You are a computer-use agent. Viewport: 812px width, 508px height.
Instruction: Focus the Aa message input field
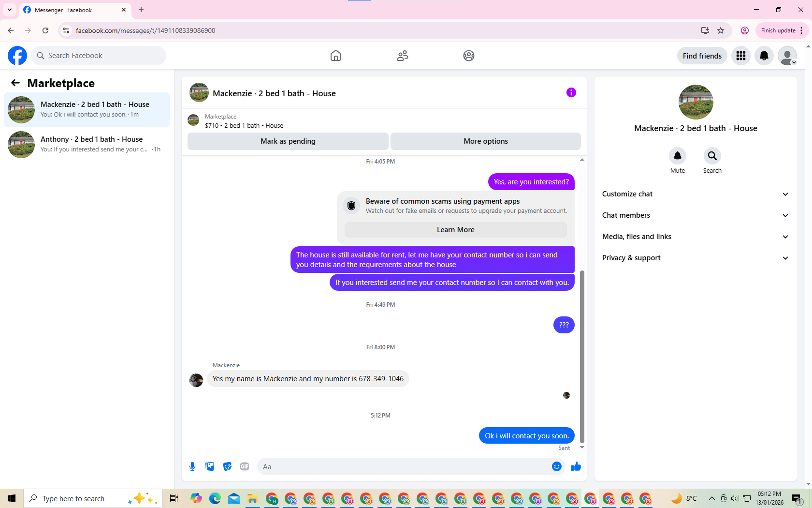(x=404, y=466)
